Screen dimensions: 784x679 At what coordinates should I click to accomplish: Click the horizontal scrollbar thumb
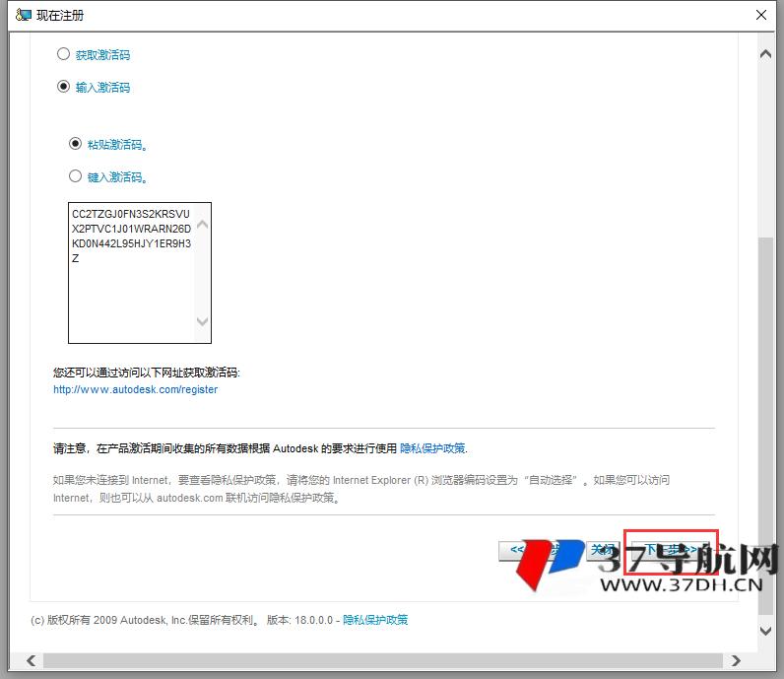(383, 660)
